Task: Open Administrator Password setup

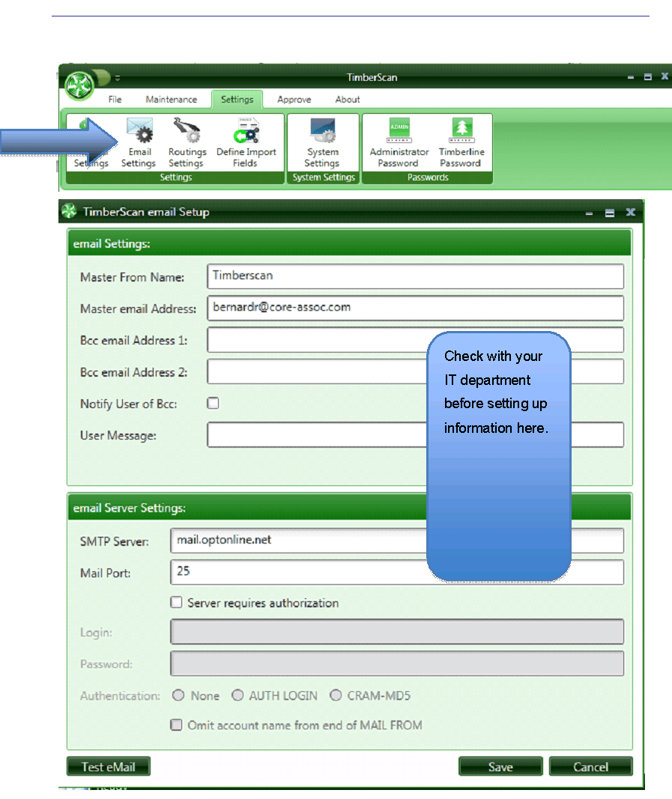Action: click(x=398, y=142)
